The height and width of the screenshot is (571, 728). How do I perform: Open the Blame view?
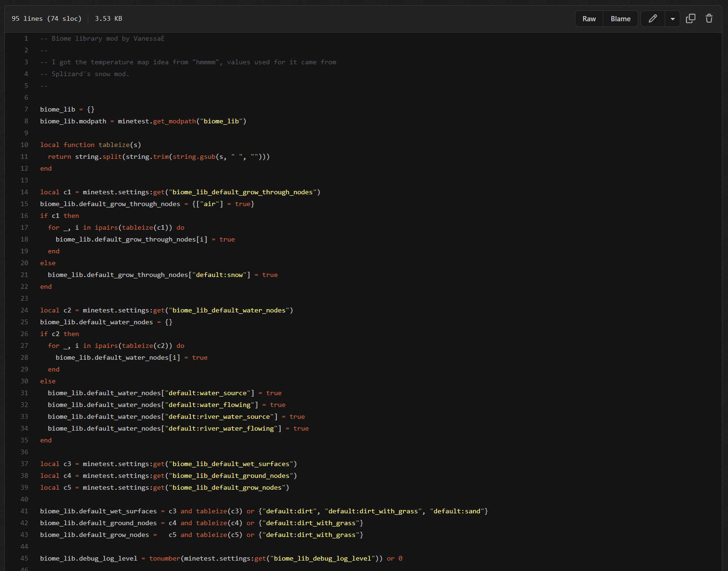click(620, 19)
